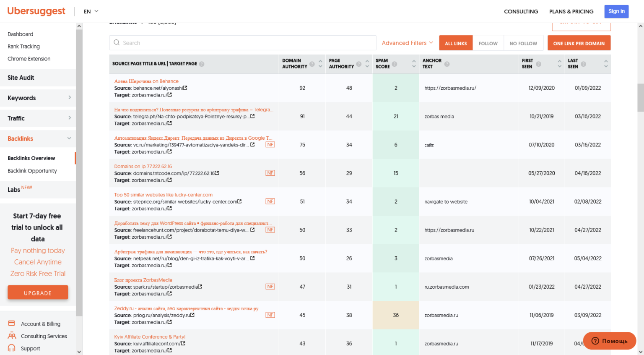The image size is (644, 355).
Task: Switch filter to No Follow links
Action: pos(523,43)
